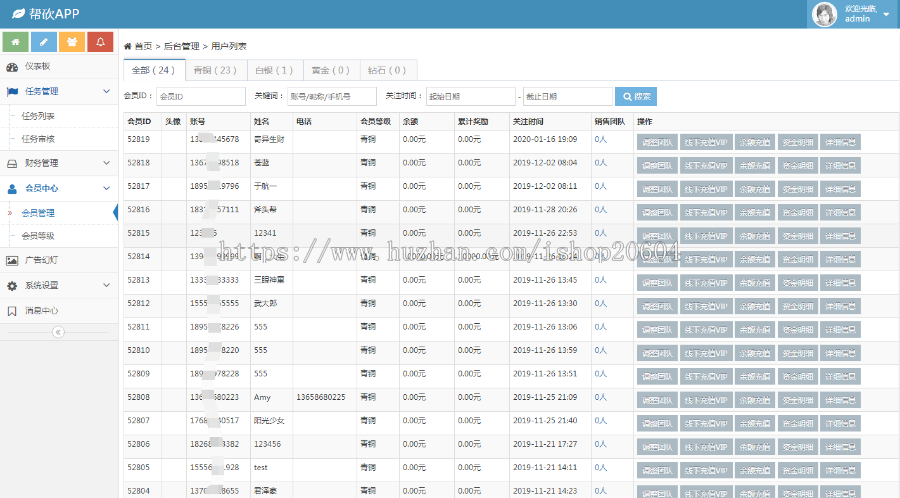Switch to the 白银 (1) tab
900x498 pixels.
(x=274, y=70)
